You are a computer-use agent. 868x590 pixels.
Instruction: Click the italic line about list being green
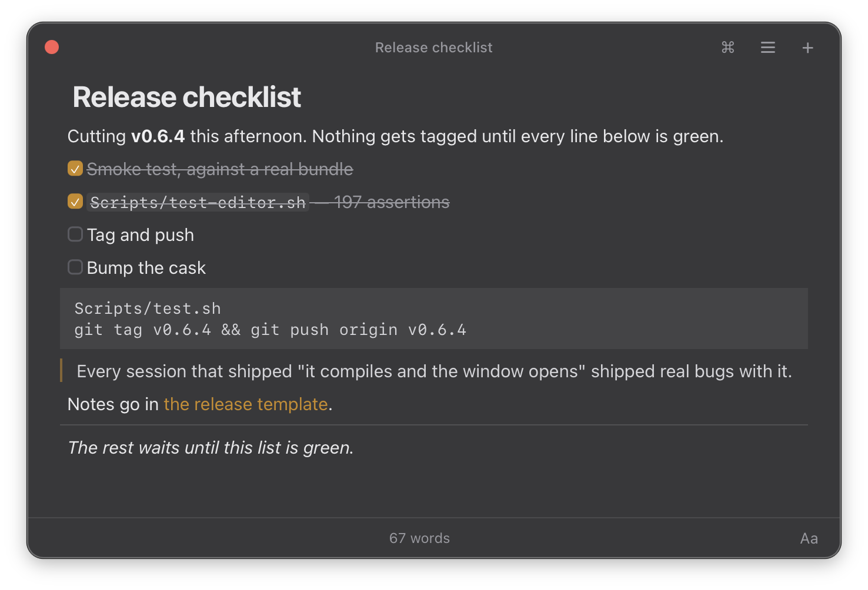211,448
